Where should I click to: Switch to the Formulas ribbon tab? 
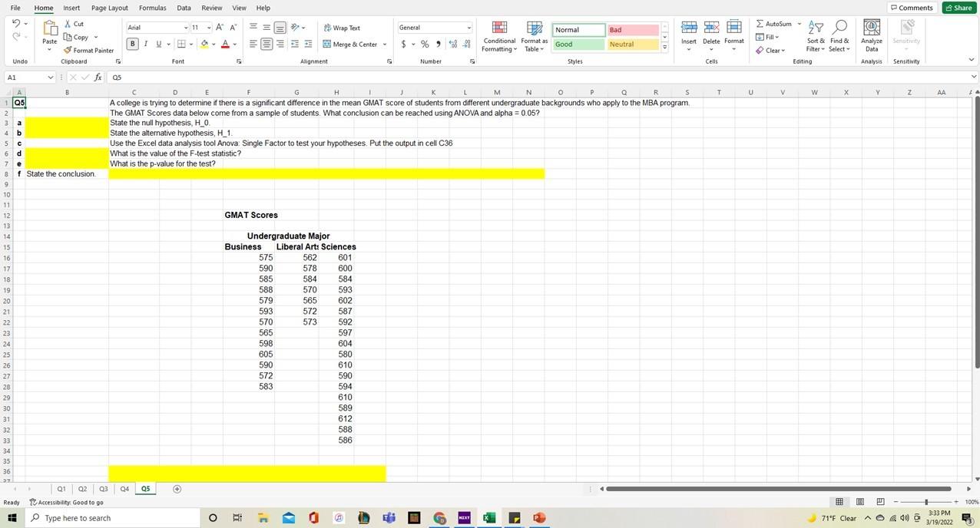point(153,8)
